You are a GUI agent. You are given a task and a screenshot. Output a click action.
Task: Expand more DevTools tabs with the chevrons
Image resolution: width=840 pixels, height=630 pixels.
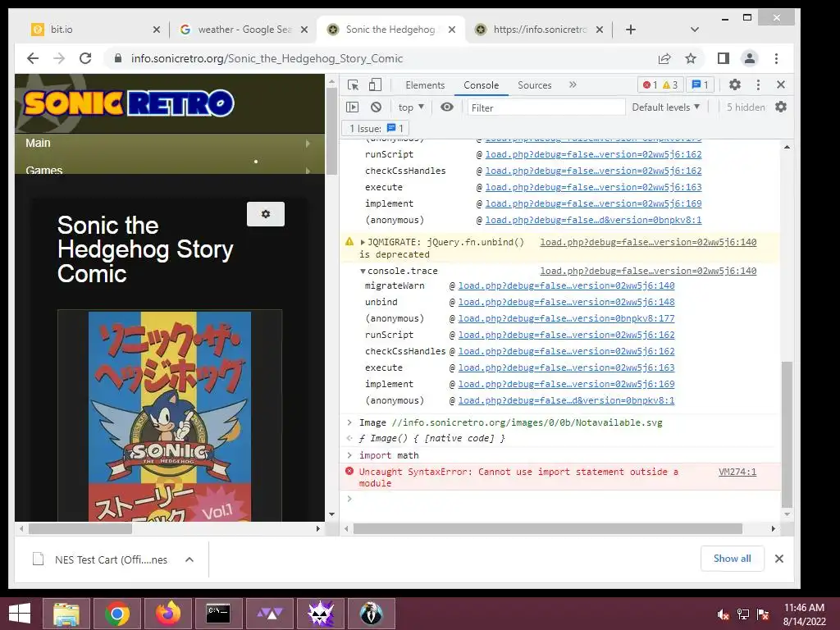click(x=573, y=84)
